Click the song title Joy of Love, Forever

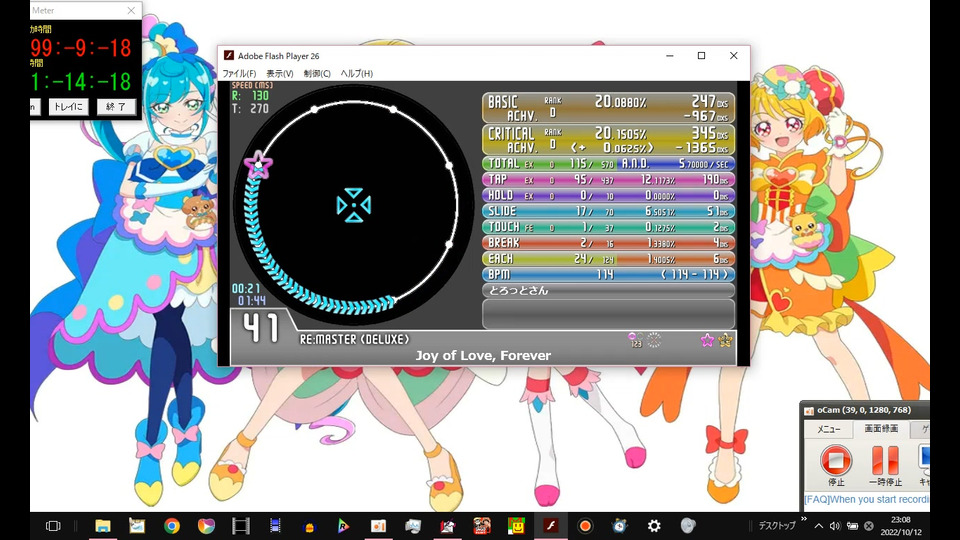483,356
